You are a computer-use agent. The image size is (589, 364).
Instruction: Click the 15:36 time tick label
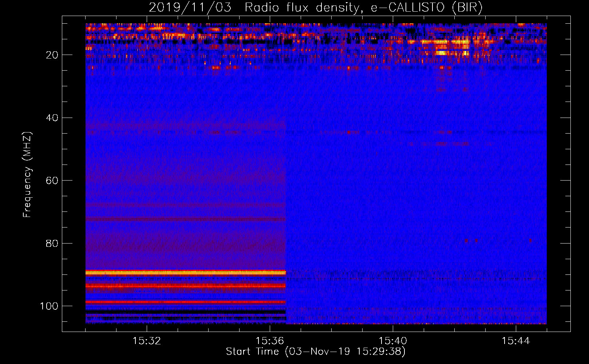270,341
